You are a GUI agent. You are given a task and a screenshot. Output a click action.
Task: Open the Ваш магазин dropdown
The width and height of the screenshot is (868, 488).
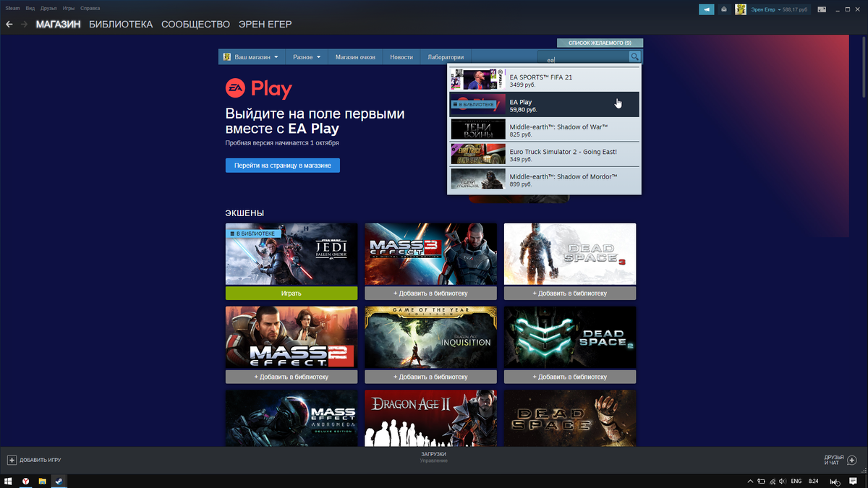coord(251,57)
